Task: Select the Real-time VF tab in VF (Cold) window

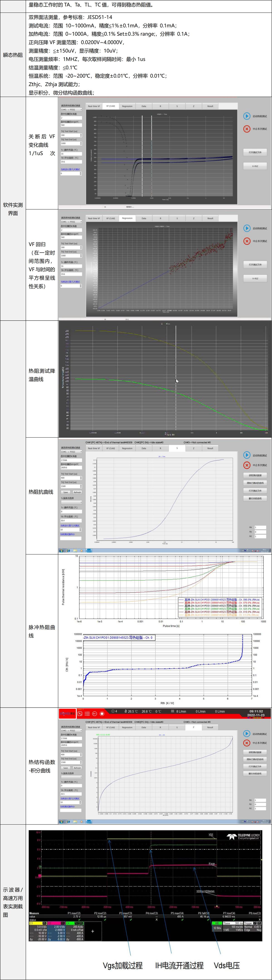Action: [x=94, y=106]
